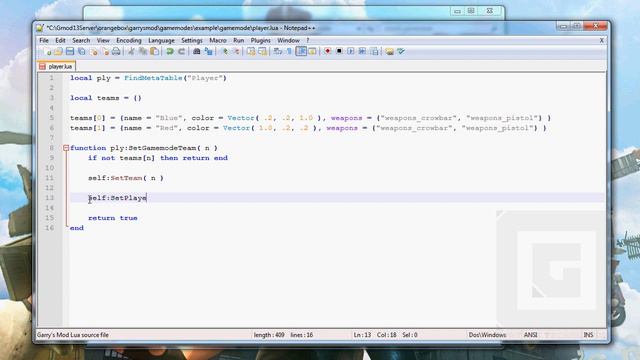Click 'length : 409' in status bar
This screenshot has width=640, height=360.
point(269,335)
